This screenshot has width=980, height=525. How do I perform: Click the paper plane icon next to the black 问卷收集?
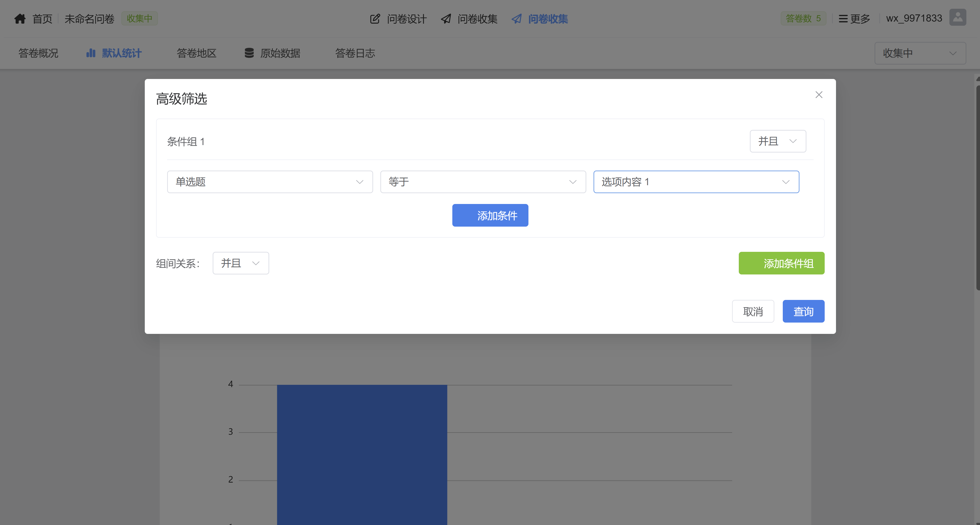[446, 19]
